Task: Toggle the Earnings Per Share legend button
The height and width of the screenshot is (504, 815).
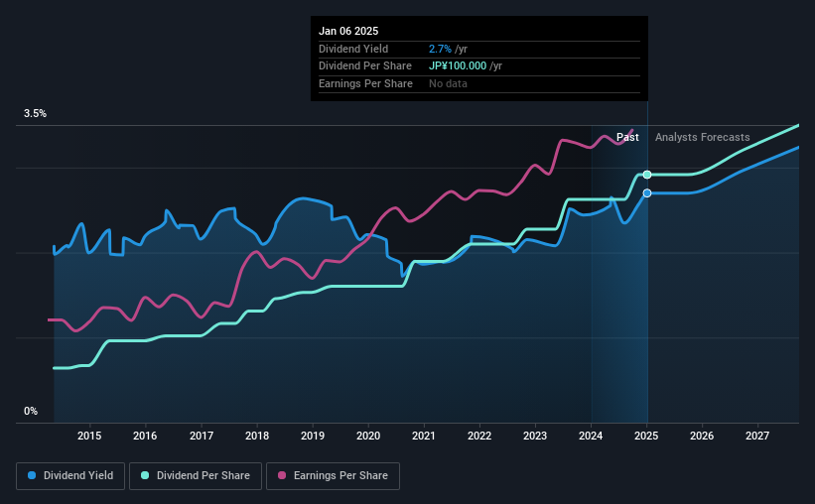Action: 333,476
